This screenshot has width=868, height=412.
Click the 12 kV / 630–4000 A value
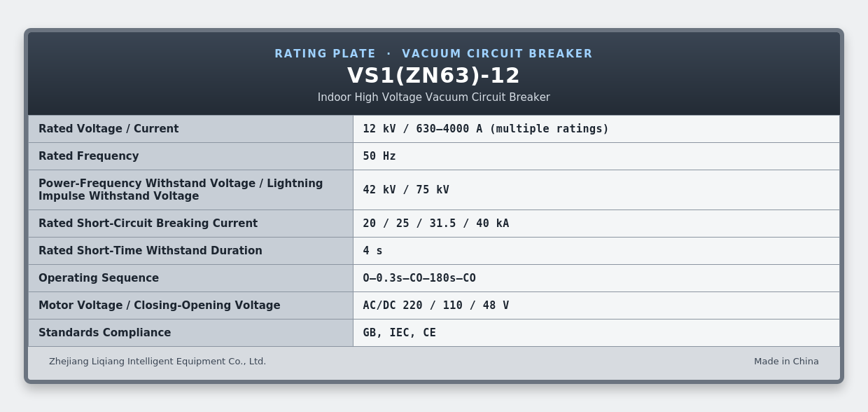click(486, 129)
